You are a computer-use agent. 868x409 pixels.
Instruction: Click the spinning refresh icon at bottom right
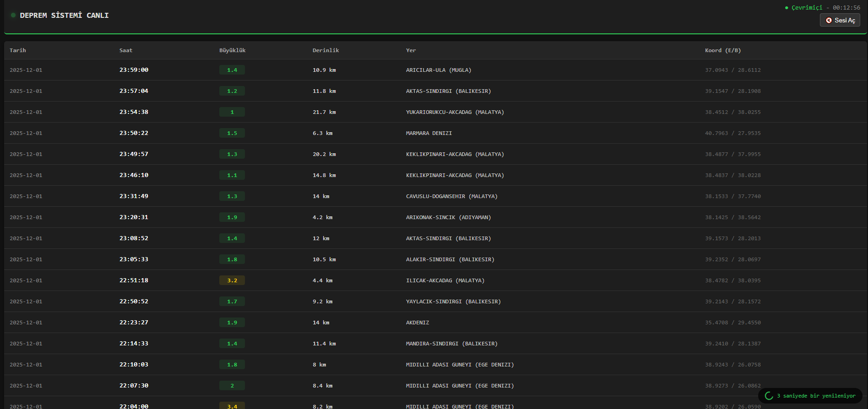click(x=769, y=396)
